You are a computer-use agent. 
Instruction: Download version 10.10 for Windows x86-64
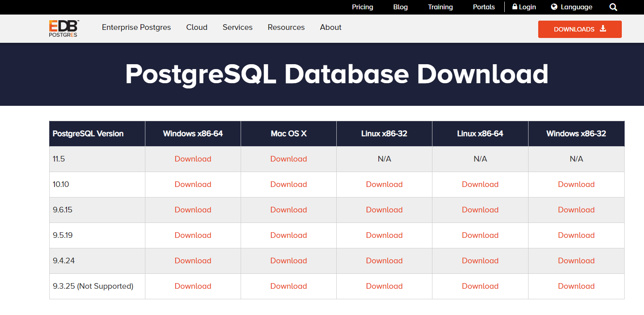coord(193,185)
